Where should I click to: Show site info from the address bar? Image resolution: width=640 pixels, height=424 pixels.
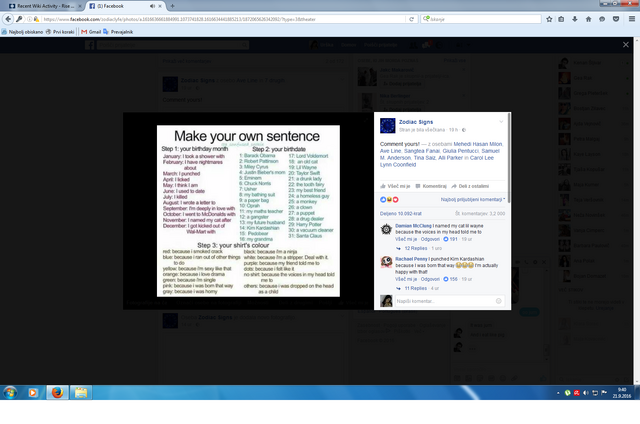click(29, 19)
